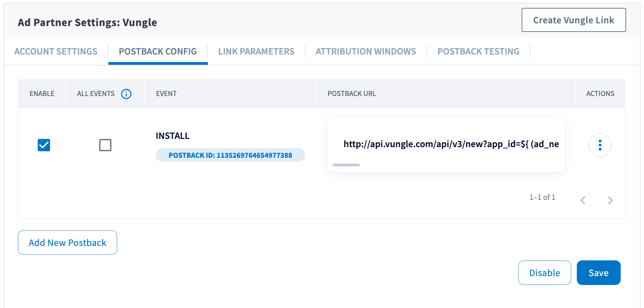Check the All Events checkbox for INSTALL

[105, 145]
